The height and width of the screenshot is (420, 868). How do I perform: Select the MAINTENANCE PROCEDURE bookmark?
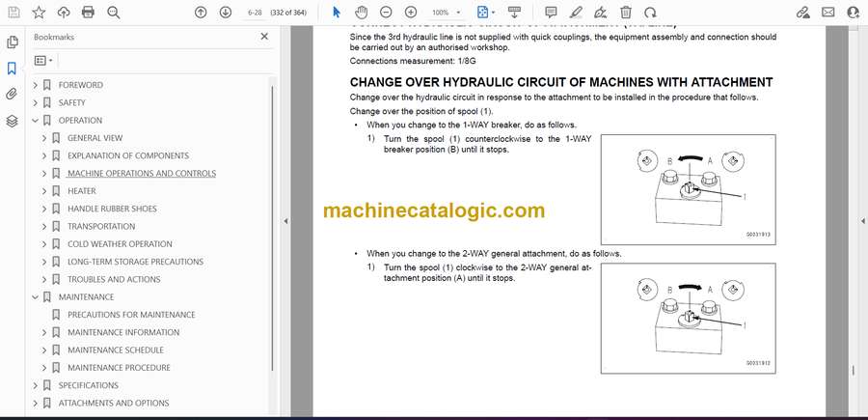coord(119,367)
